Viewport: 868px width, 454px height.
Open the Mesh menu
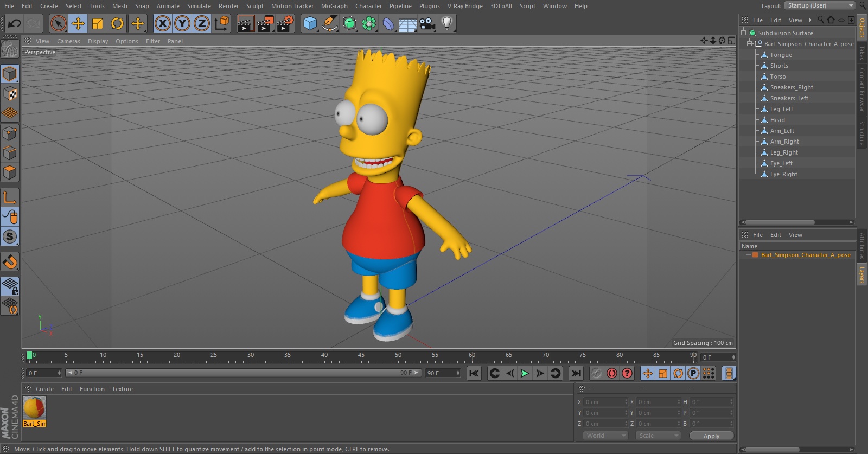pyautogui.click(x=120, y=6)
